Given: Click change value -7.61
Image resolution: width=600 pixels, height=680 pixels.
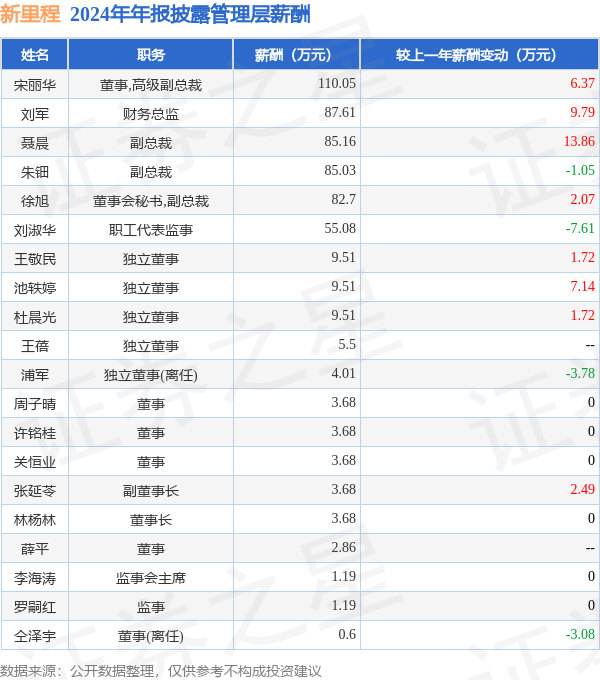Looking at the screenshot, I should 580,229.
